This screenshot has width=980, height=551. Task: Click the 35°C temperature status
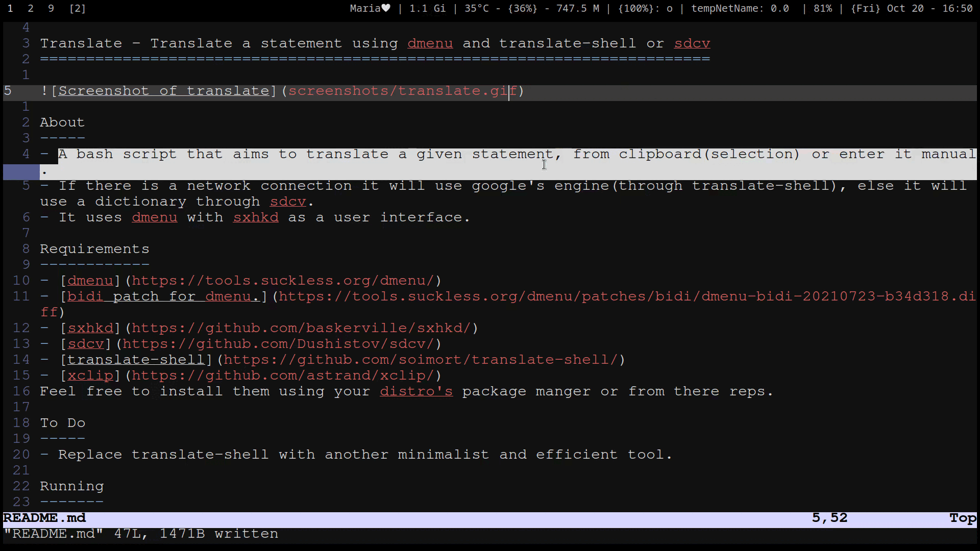(x=477, y=9)
